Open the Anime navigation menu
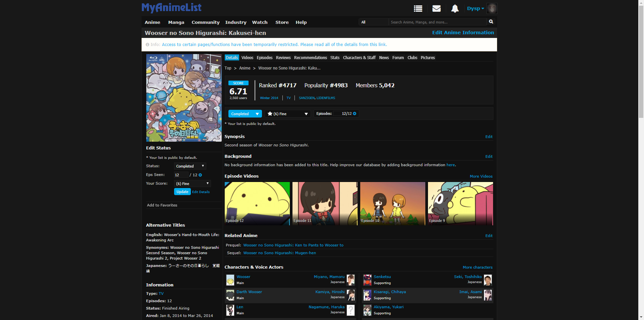 pos(152,22)
